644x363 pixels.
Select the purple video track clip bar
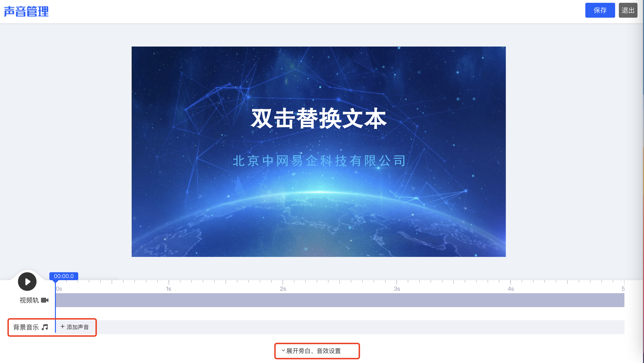(340, 300)
